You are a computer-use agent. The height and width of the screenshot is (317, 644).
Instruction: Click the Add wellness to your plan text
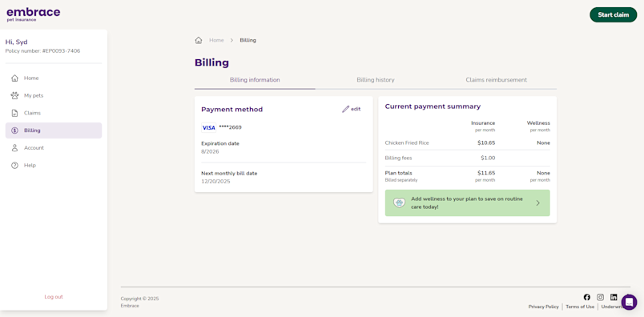point(467,203)
